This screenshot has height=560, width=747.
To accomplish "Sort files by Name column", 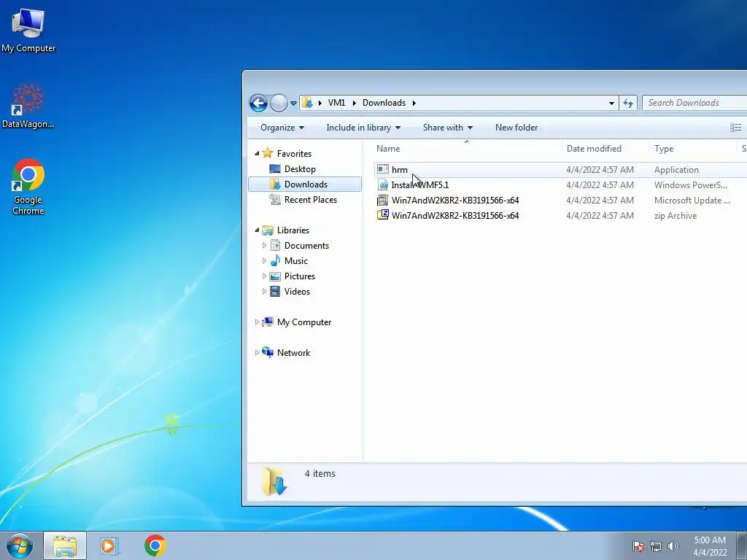I will (467, 149).
